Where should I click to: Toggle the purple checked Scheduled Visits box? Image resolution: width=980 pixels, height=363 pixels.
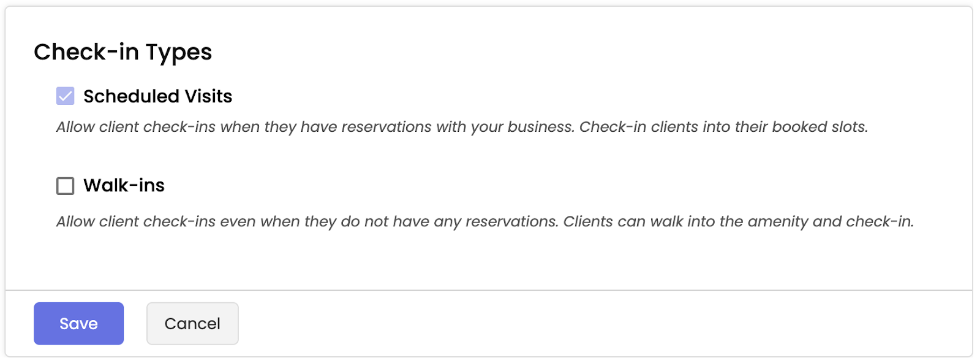tap(65, 96)
